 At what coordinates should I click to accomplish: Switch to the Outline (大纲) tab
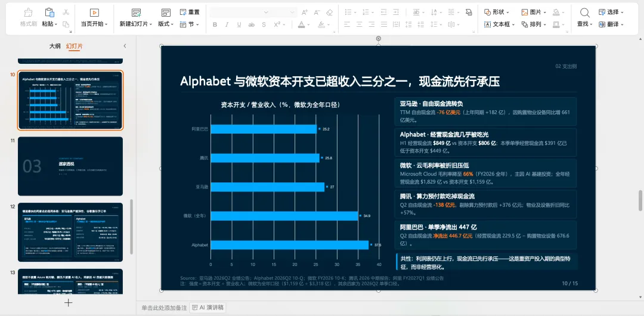55,46
